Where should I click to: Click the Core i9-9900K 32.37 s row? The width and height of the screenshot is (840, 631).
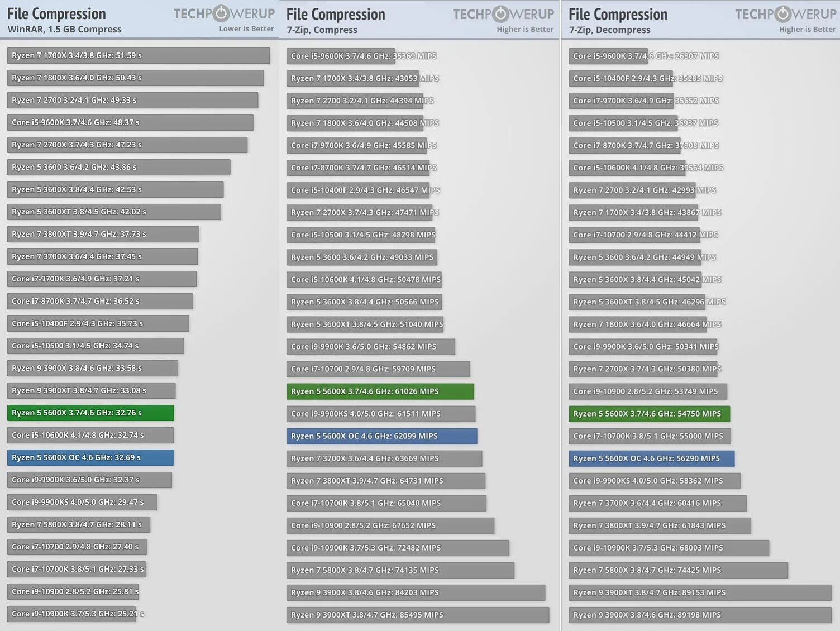(x=89, y=480)
